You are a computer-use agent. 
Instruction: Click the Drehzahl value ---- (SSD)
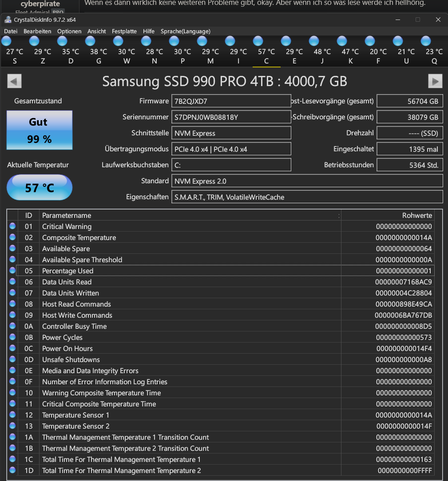[x=410, y=133]
